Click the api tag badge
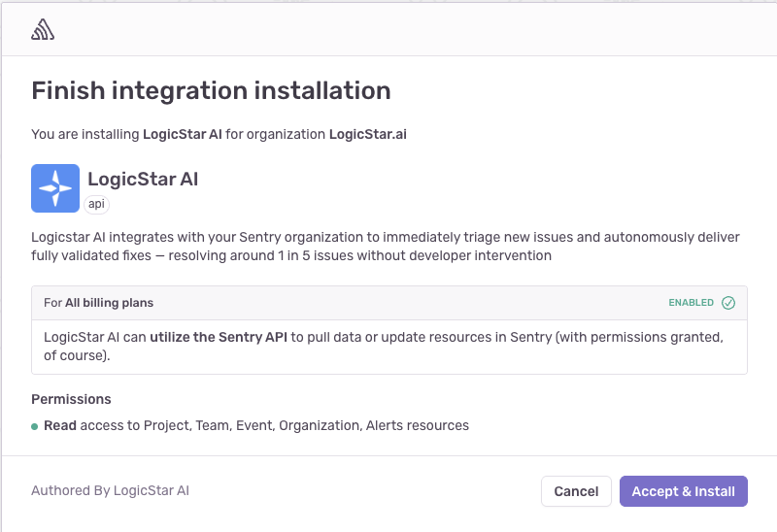Screen dimensions: 777x532 pos(96,204)
